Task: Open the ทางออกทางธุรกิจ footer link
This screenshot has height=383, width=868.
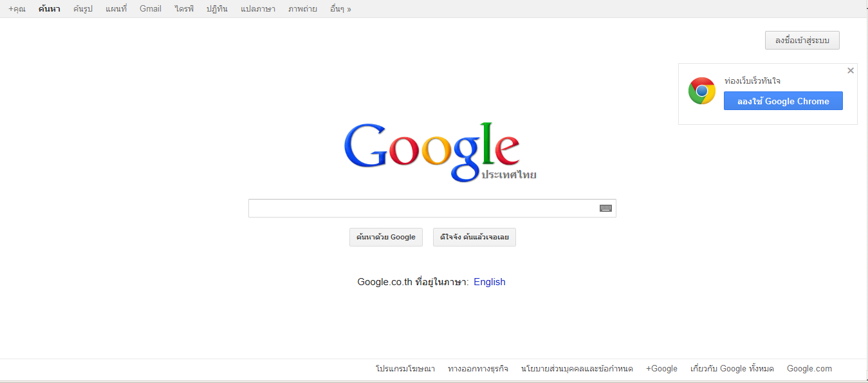Action: [478, 369]
